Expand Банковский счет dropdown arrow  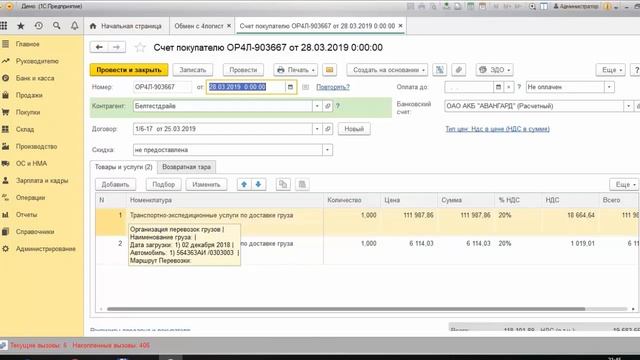(x=629, y=106)
